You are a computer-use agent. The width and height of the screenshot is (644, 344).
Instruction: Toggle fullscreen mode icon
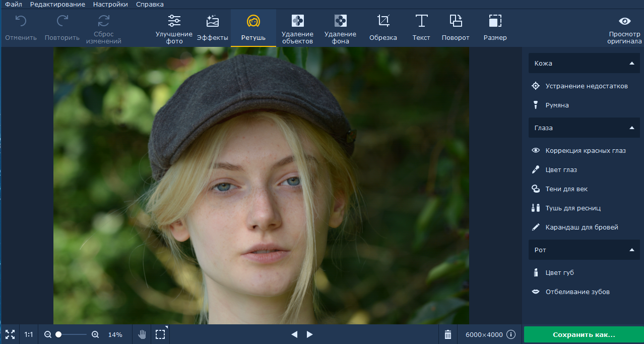click(x=10, y=334)
